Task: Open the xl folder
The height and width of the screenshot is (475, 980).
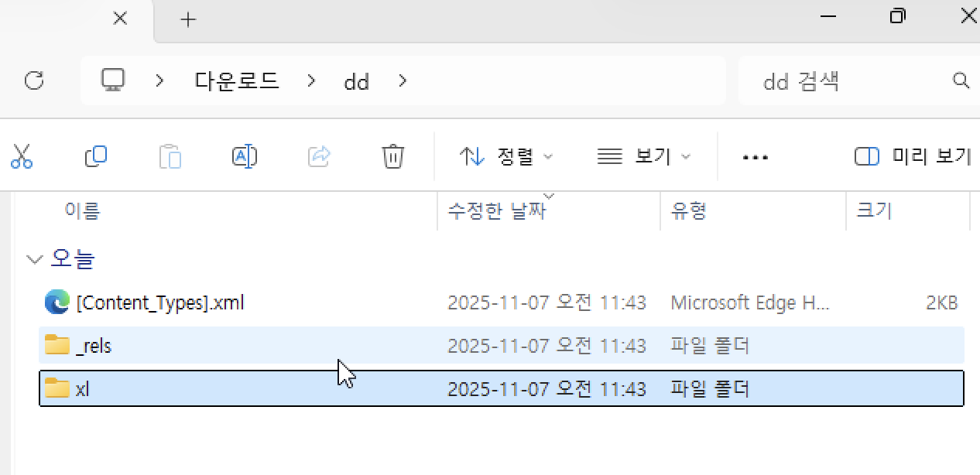Action: tap(84, 388)
